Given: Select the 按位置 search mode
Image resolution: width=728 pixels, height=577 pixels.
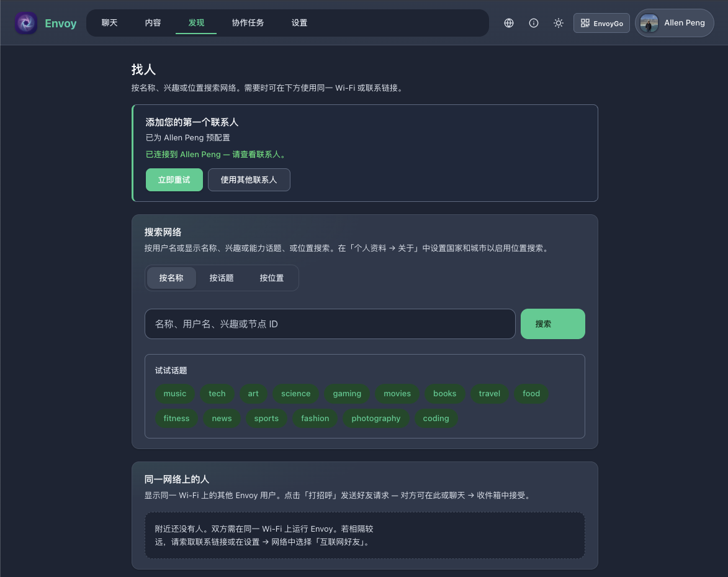Looking at the screenshot, I should [272, 278].
